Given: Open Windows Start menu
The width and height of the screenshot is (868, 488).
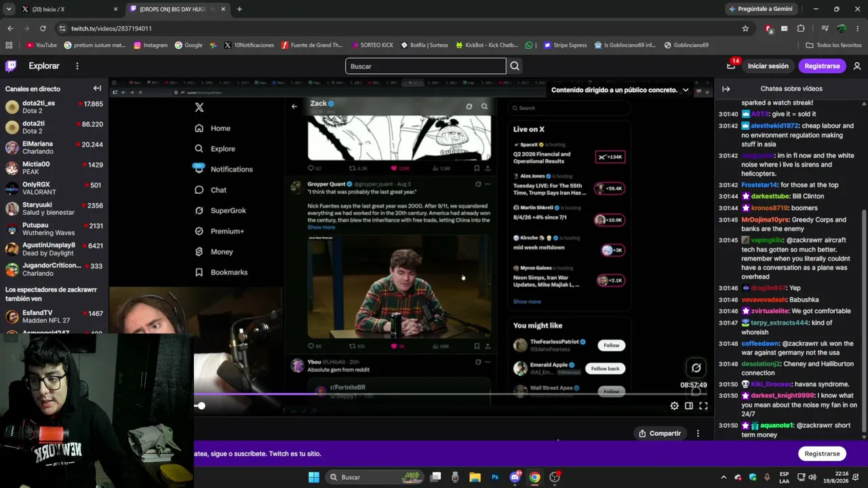Looking at the screenshot, I should [x=314, y=477].
